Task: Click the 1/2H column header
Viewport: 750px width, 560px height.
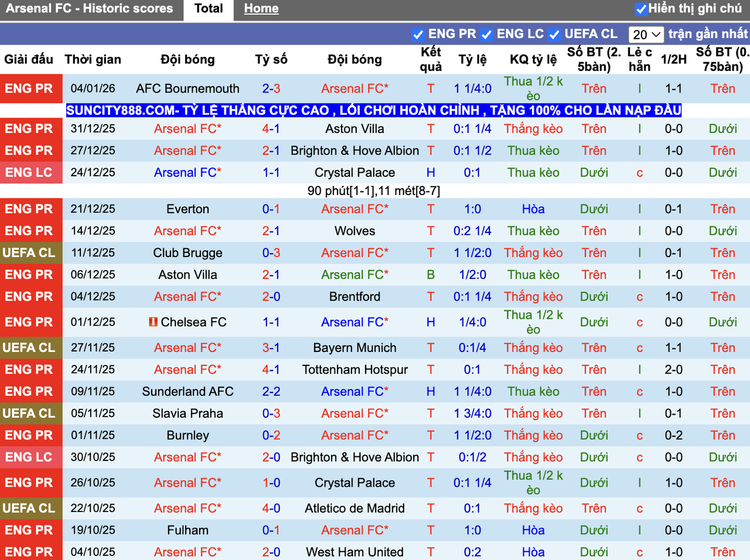Action: (x=674, y=59)
